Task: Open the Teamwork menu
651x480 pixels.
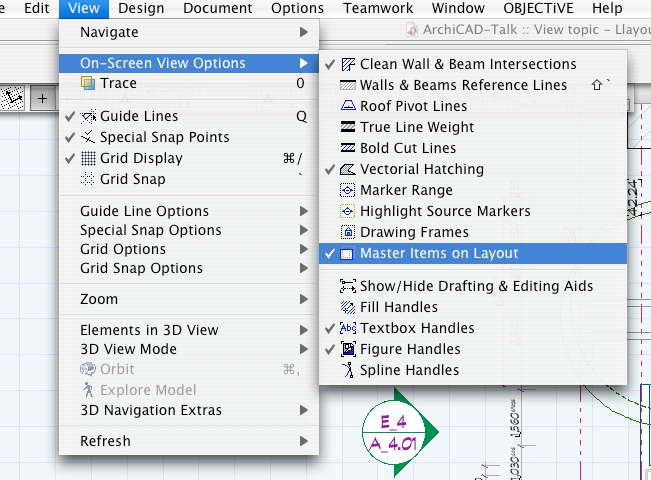Action: tap(378, 8)
